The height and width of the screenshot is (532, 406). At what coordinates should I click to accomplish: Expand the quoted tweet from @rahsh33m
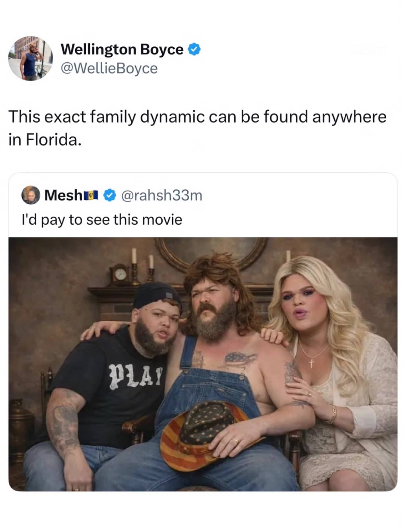coord(101,220)
